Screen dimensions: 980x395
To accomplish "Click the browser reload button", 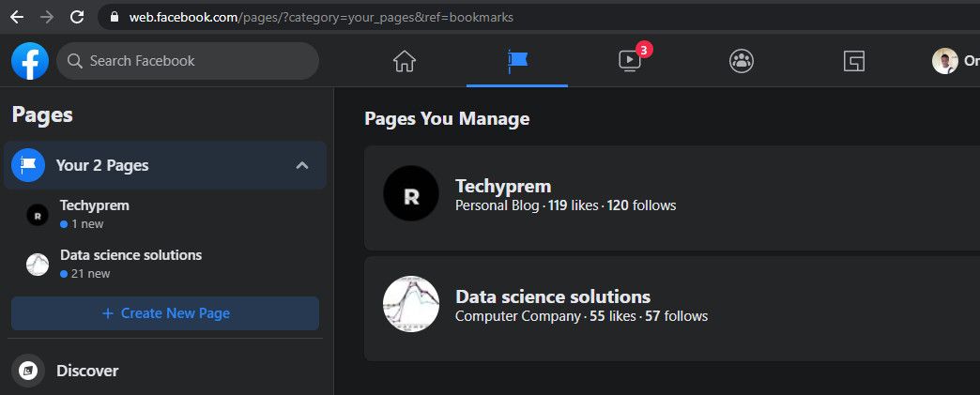I will tap(77, 17).
